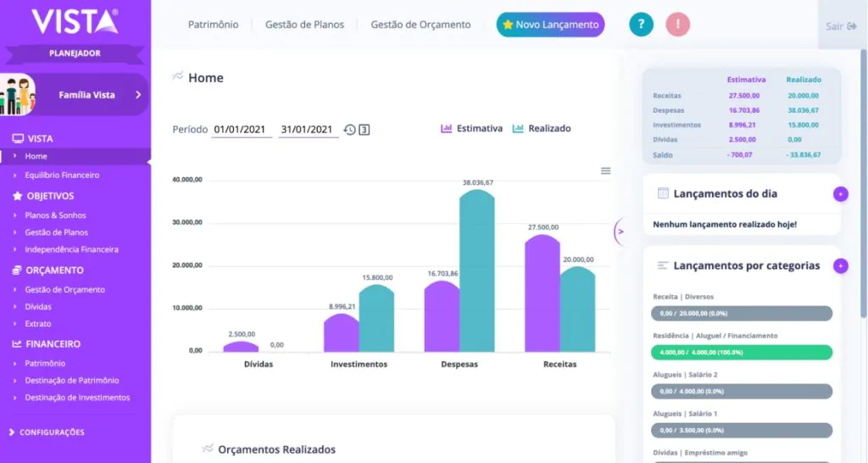This screenshot has height=463, width=868.
Task: Toggle the Estimativa series in chart legend
Action: pos(471,129)
